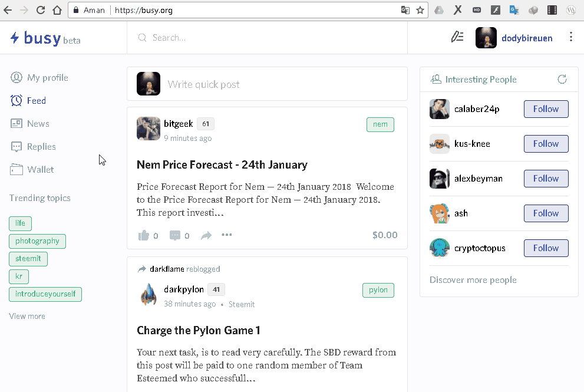Click bitgeek's avatar on the post

[x=149, y=129]
